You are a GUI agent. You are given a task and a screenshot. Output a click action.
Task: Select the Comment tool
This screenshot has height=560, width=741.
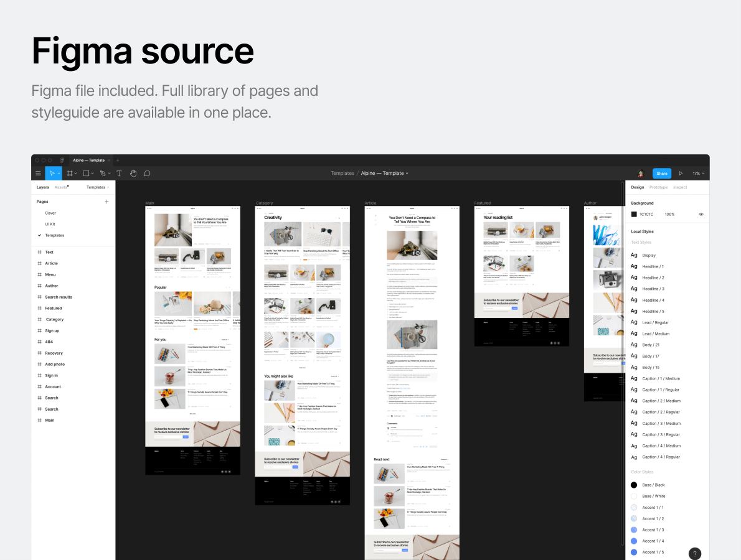[x=147, y=173]
